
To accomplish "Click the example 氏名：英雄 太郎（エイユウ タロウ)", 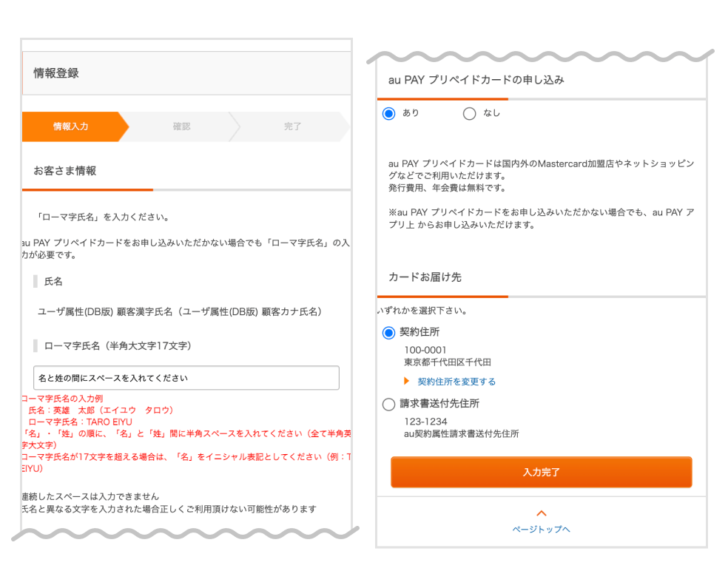I will [101, 410].
